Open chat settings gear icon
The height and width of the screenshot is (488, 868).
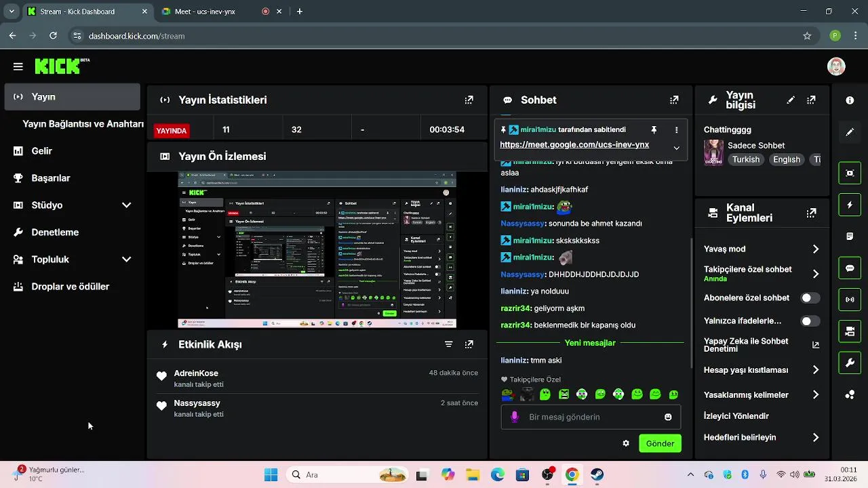point(626,443)
